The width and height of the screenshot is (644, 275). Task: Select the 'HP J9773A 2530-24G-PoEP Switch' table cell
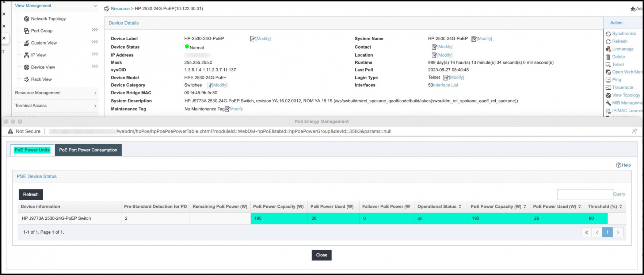click(x=70, y=218)
